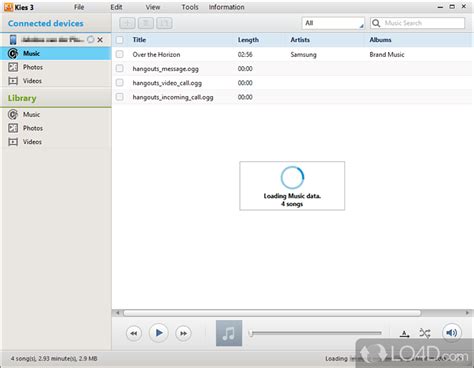This screenshot has height=368, width=474.
Task: Click the 02:56 length value
Action: tap(245, 54)
